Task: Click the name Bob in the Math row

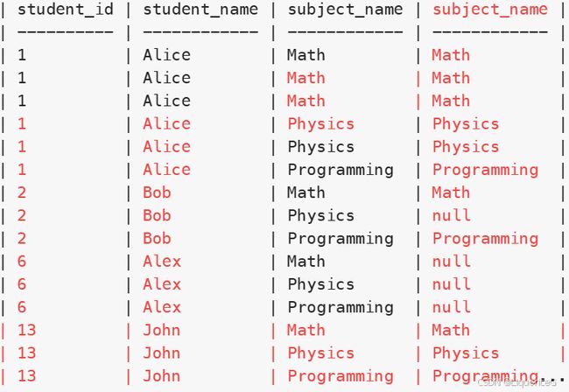Action: coord(157,192)
